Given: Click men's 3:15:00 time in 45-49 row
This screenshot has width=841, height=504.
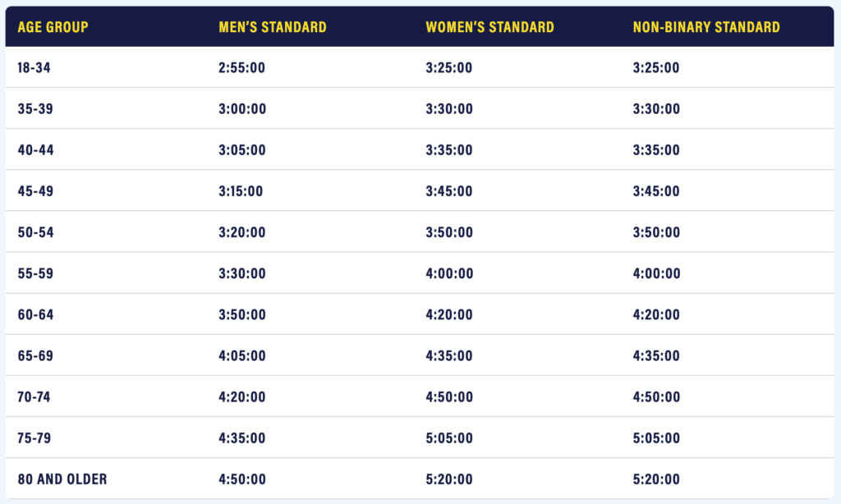Looking at the screenshot, I should (241, 191).
